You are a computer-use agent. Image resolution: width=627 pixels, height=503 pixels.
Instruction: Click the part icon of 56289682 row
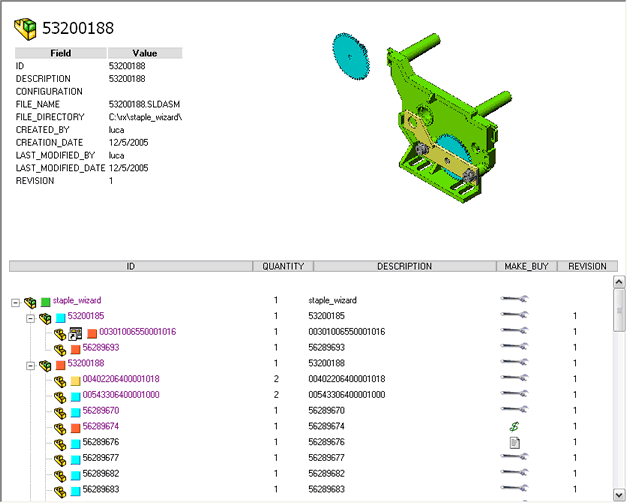(x=60, y=476)
